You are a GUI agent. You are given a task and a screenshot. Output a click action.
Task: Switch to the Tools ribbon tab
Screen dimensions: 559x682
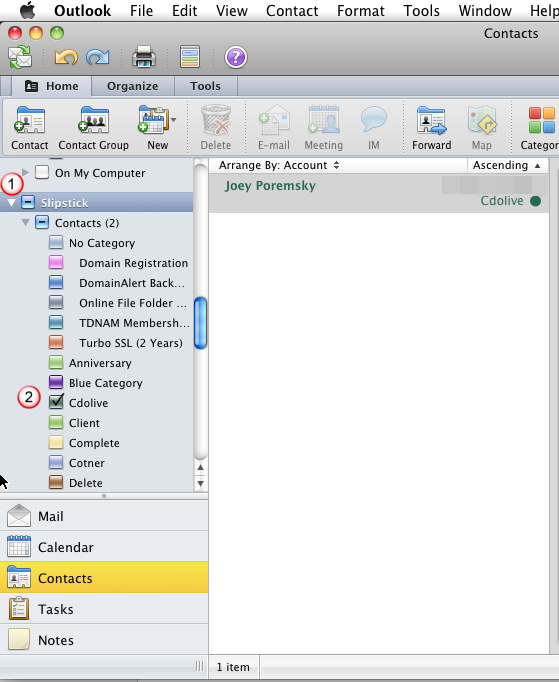click(x=205, y=86)
